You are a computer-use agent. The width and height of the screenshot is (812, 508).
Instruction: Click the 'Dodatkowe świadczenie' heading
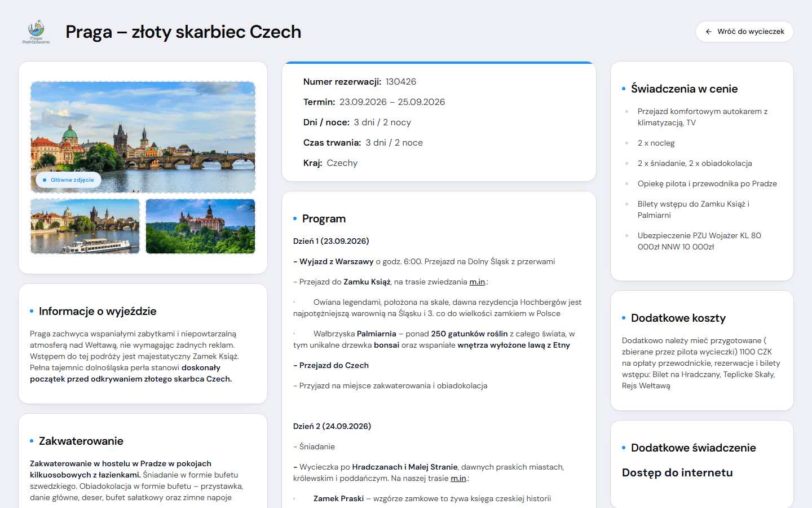[x=694, y=448]
